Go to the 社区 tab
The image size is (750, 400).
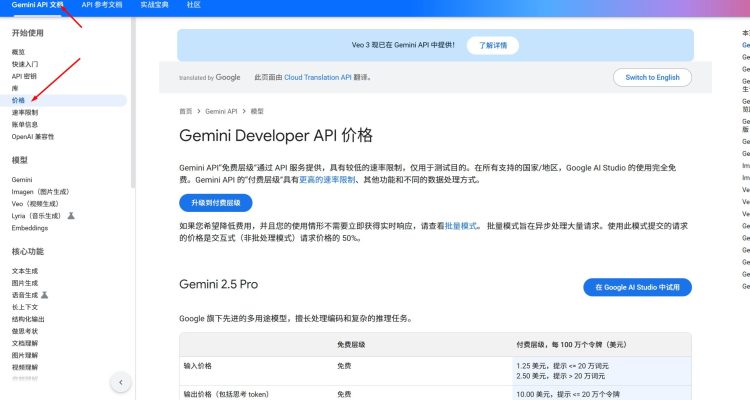point(193,5)
